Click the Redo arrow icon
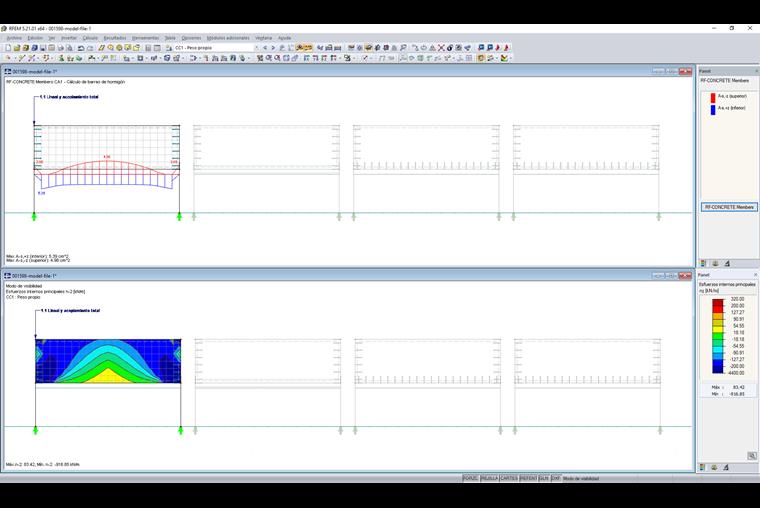The height and width of the screenshot is (508, 760). pyautogui.click(x=90, y=48)
